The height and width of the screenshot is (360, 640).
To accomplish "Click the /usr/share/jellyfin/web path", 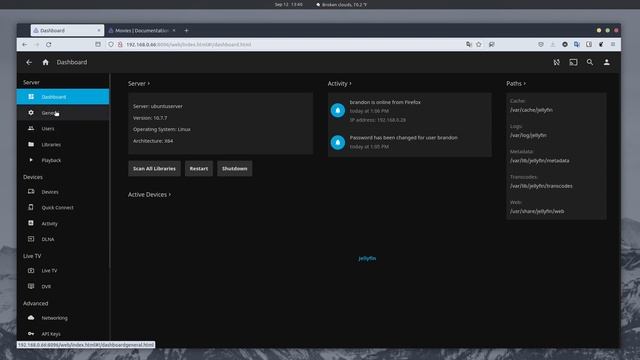I will click(x=537, y=211).
